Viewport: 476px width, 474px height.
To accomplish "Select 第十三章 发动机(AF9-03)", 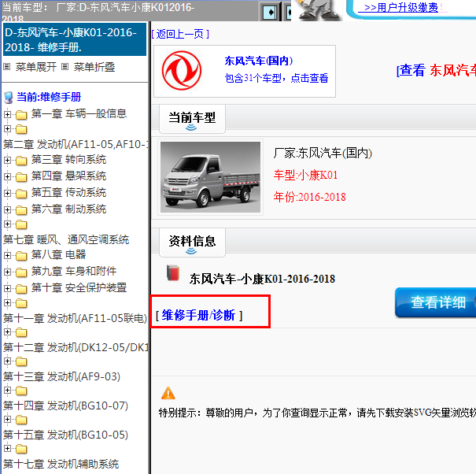I will click(x=61, y=376).
